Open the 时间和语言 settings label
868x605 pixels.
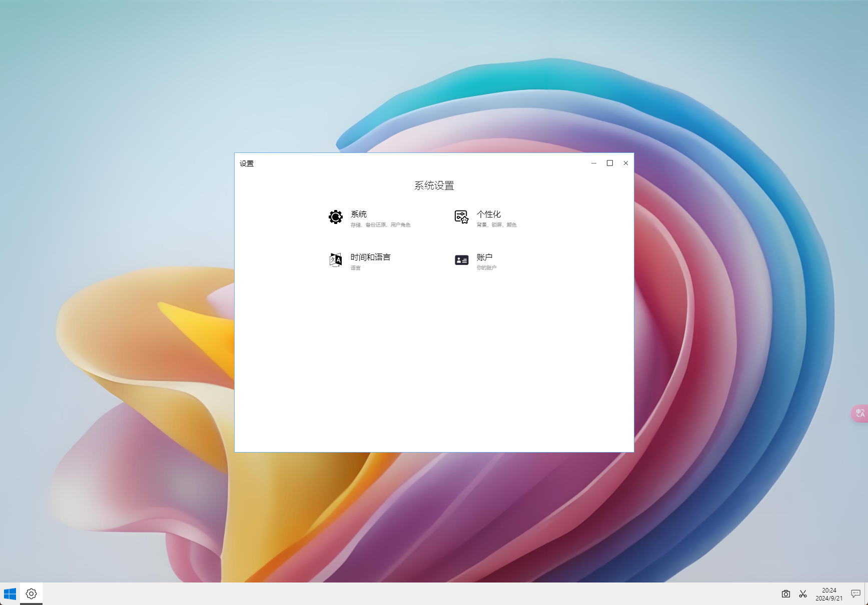coord(371,257)
